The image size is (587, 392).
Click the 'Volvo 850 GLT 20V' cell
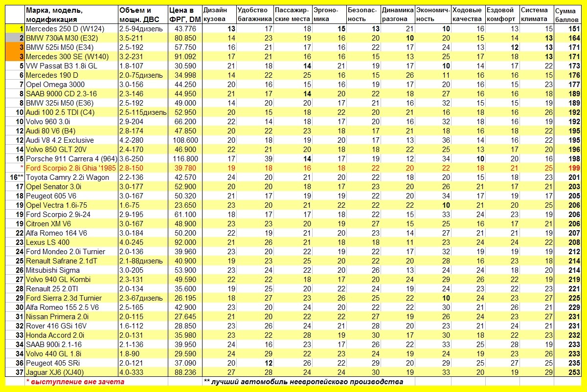click(71, 150)
